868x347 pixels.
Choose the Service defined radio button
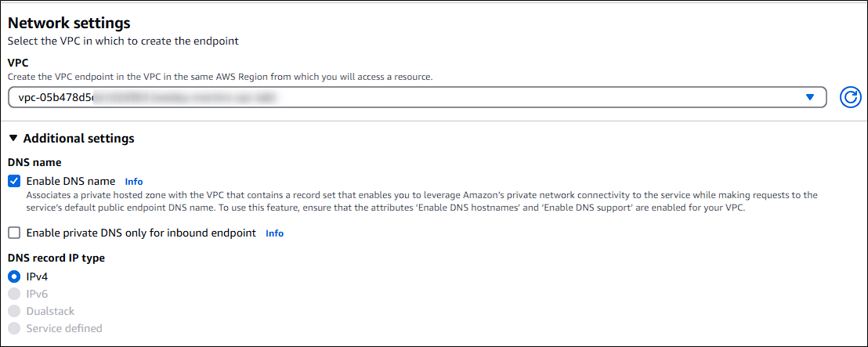(14, 328)
